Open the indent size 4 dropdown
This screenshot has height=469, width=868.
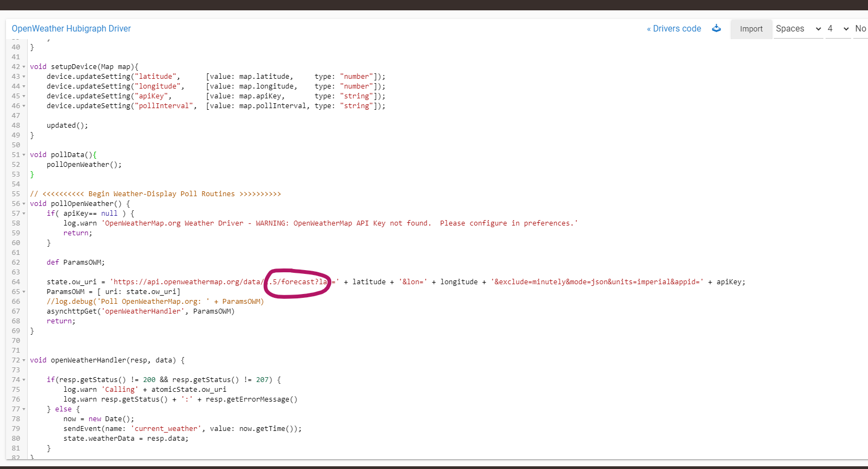[x=838, y=29]
